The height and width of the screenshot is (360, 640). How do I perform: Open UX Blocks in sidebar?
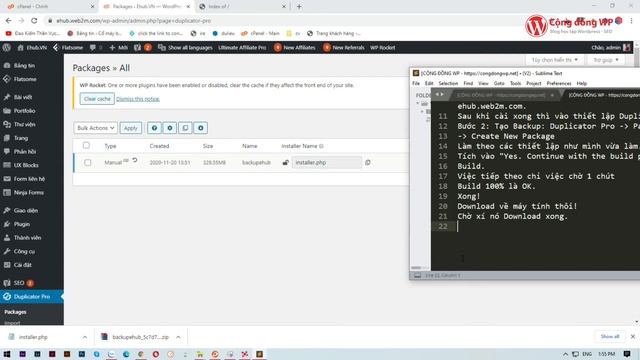click(x=26, y=165)
